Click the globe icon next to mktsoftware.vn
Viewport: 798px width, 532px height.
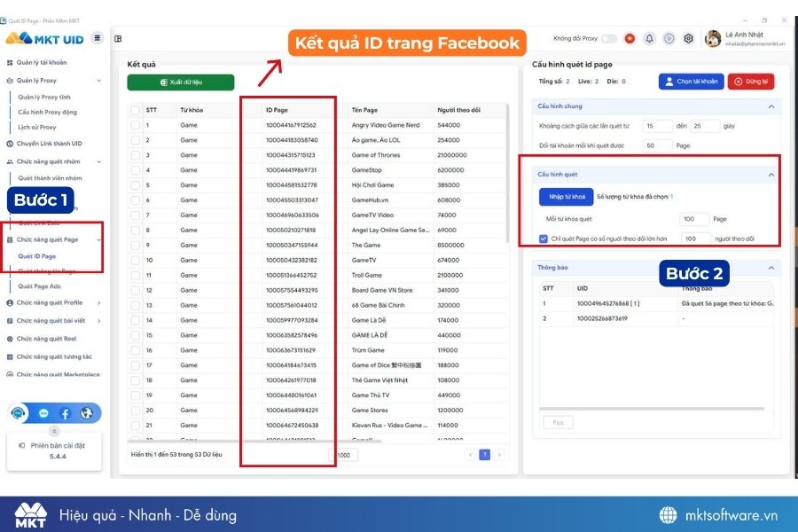[x=665, y=515]
